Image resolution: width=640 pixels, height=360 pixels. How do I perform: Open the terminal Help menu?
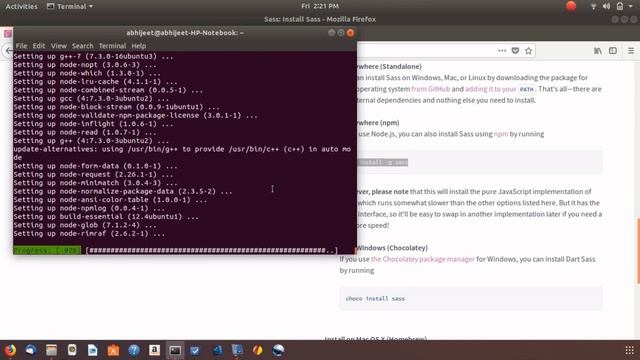[138, 46]
